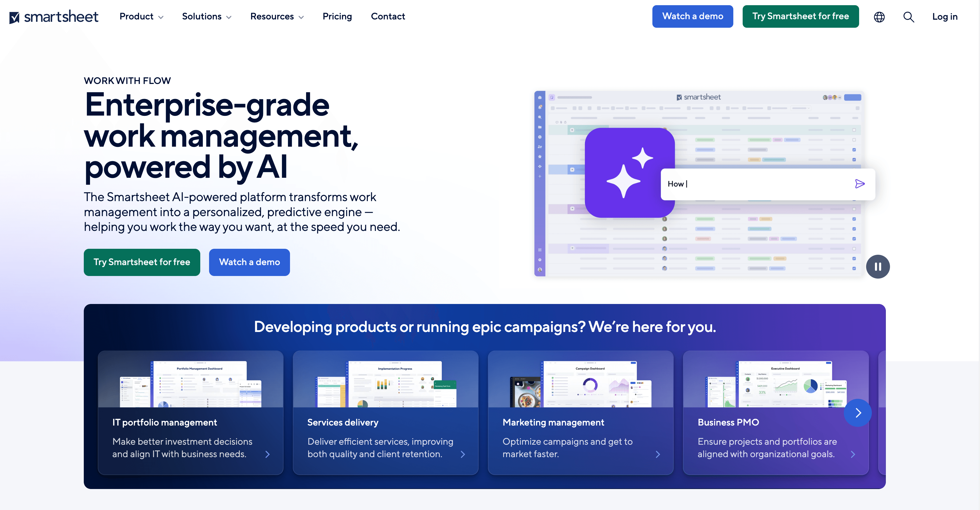
Task: Click the send arrow in AI prompt box
Action: (859, 184)
